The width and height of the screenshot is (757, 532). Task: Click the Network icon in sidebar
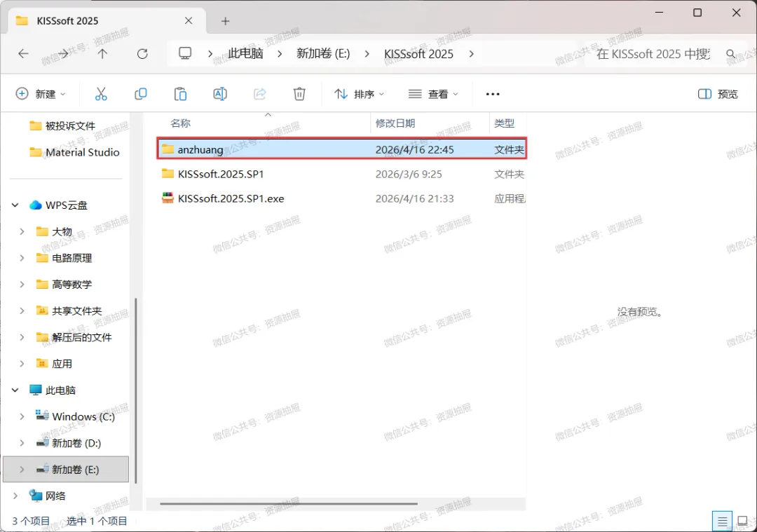(35, 496)
